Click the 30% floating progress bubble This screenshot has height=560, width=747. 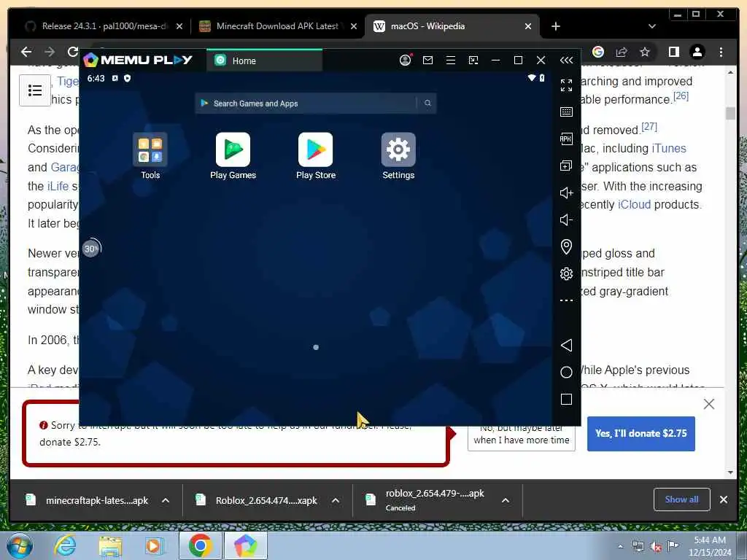(x=91, y=248)
